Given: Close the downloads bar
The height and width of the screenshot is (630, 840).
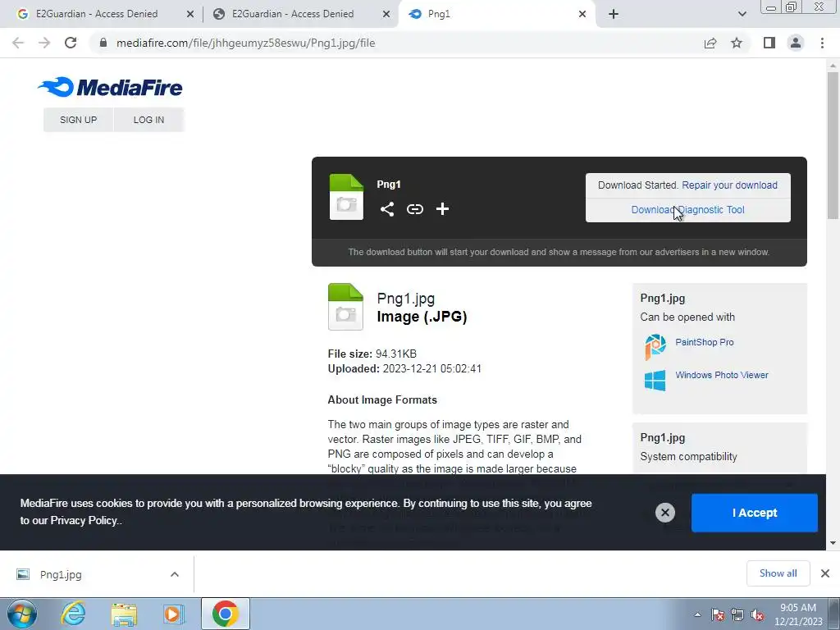Looking at the screenshot, I should pyautogui.click(x=825, y=573).
